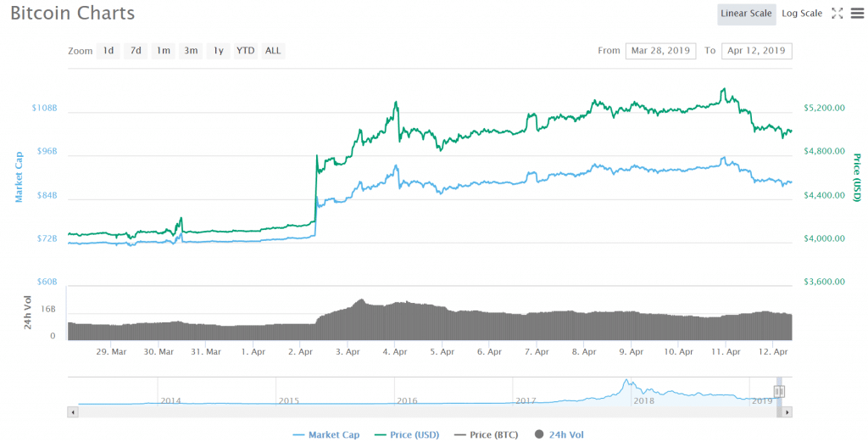Image resolution: width=868 pixels, height=442 pixels.
Task: Toggle 24h Vol series in legend
Action: [559, 434]
